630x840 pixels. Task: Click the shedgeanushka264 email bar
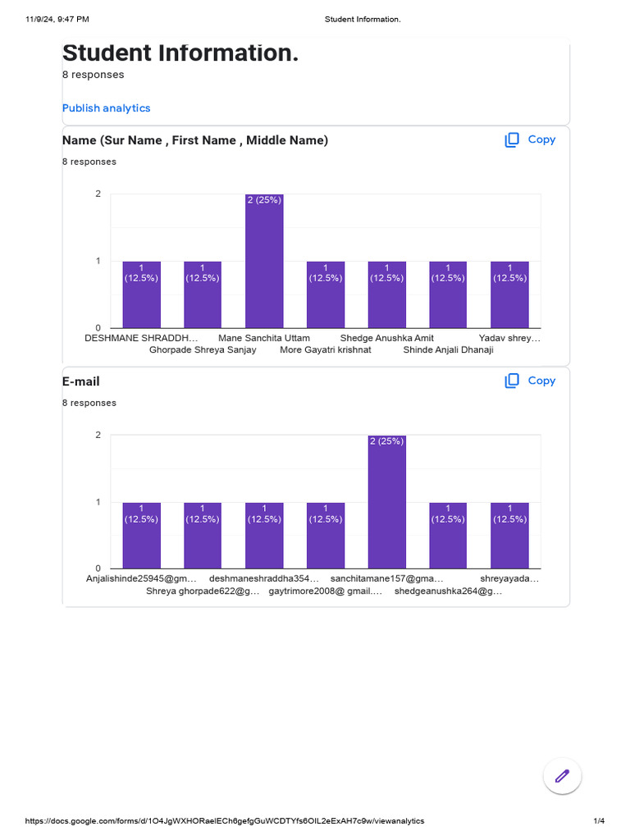448,536
